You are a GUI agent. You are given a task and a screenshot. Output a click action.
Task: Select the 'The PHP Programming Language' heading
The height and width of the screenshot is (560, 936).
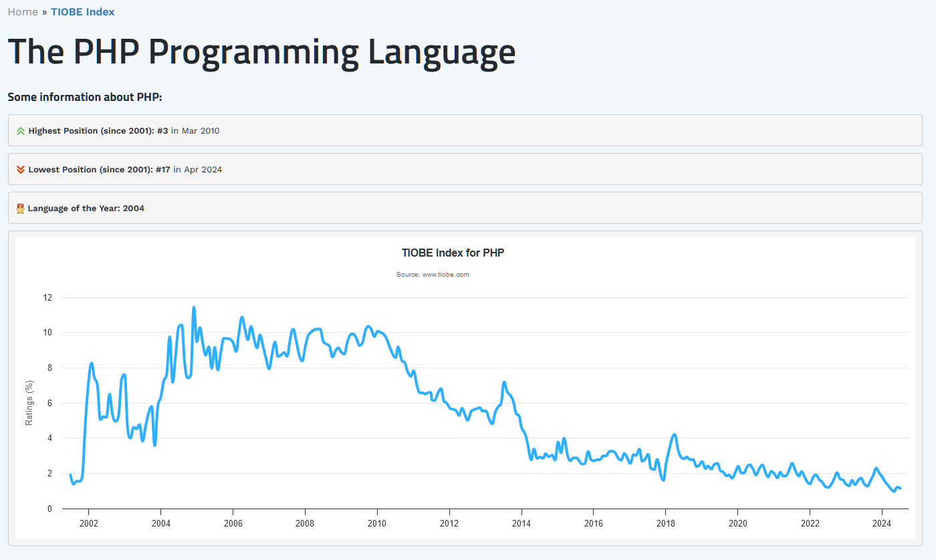click(x=261, y=51)
